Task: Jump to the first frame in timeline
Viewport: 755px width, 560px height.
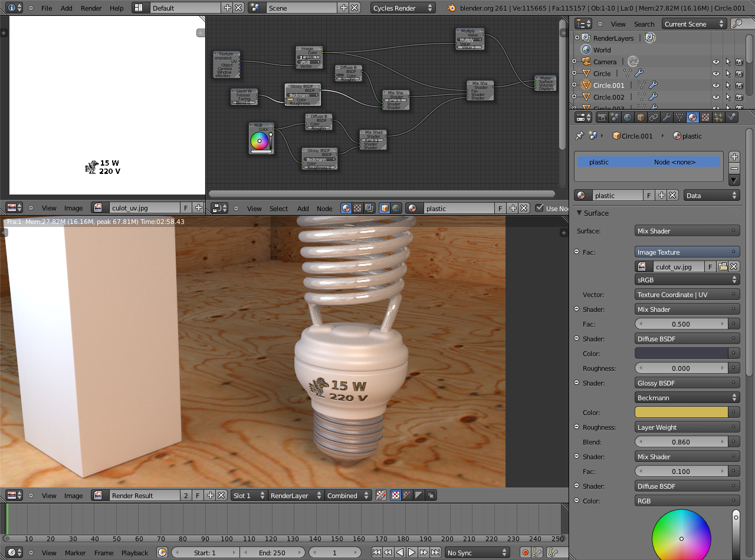Action: (376, 552)
